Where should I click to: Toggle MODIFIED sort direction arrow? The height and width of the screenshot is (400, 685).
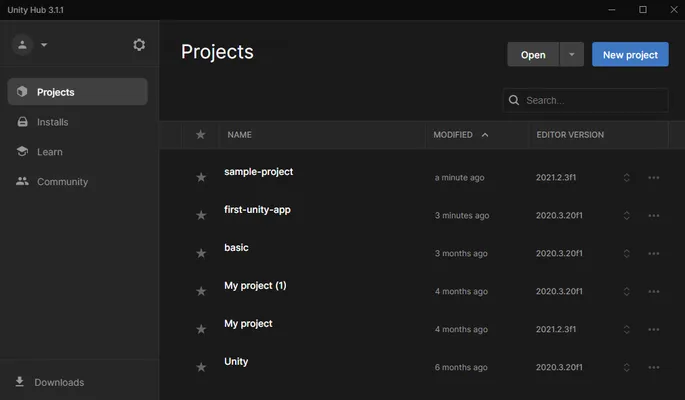[485, 135]
